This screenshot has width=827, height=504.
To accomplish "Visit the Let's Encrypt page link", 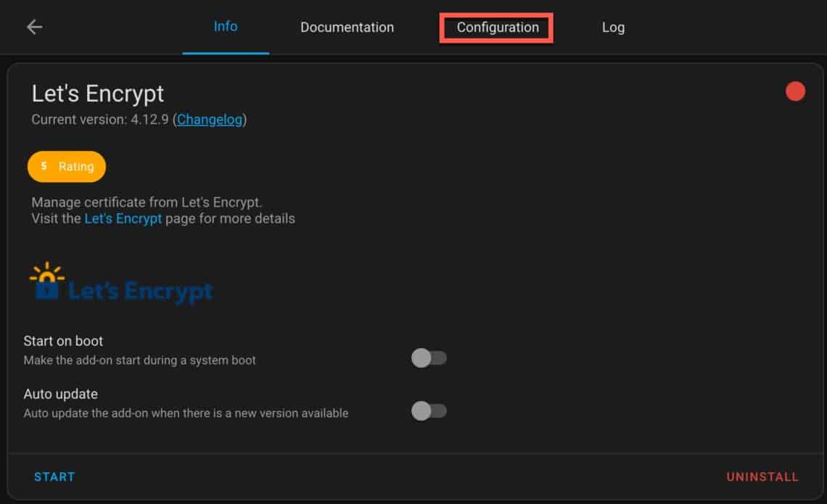I will click(123, 218).
